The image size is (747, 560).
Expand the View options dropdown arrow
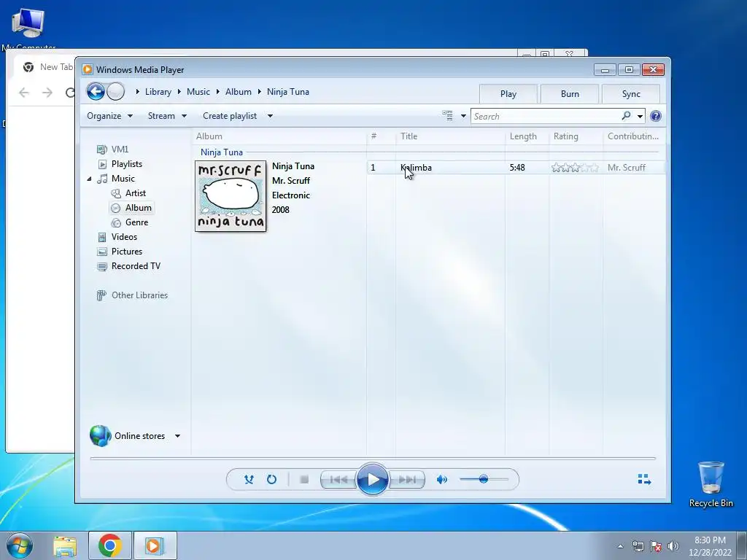point(463,116)
